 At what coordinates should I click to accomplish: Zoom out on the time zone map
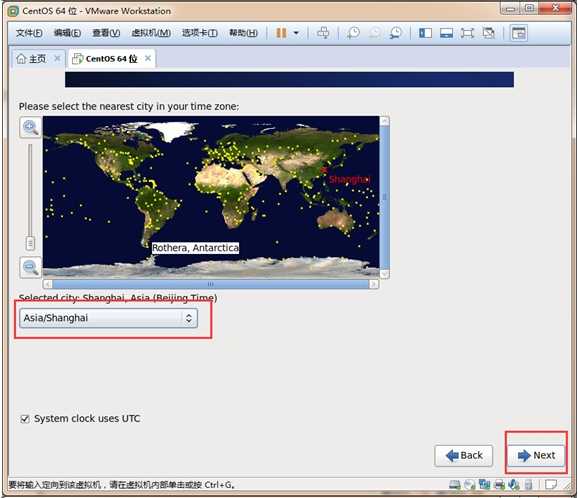coord(31,267)
